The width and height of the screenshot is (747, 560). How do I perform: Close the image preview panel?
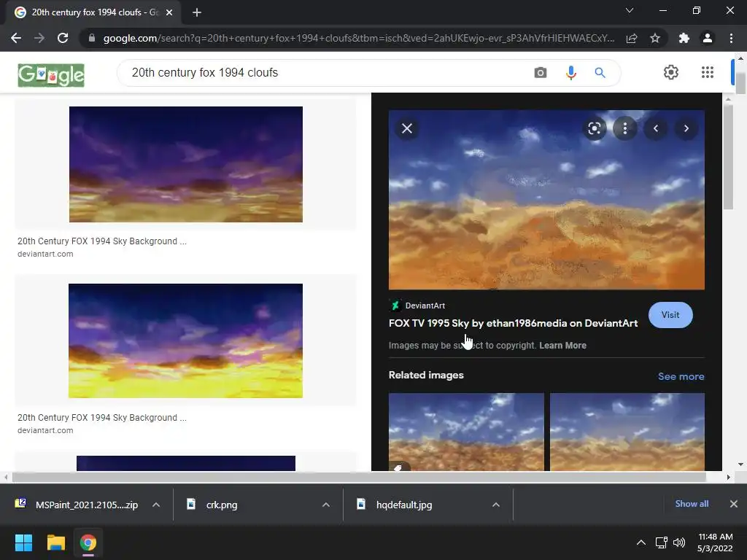(407, 128)
